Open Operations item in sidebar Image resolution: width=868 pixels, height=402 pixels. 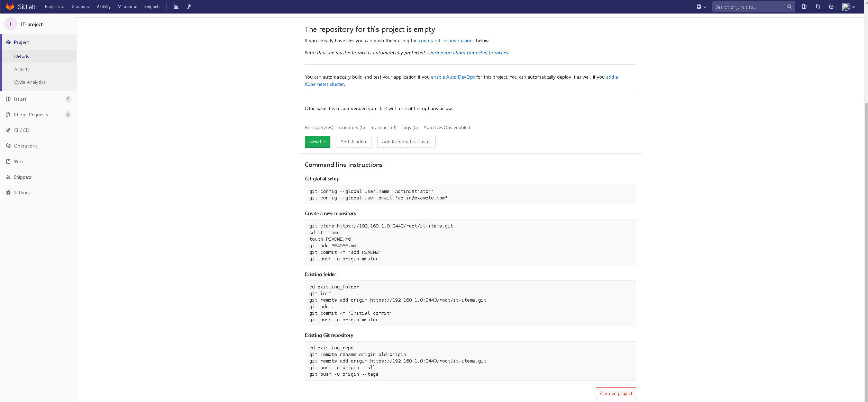[x=25, y=146]
